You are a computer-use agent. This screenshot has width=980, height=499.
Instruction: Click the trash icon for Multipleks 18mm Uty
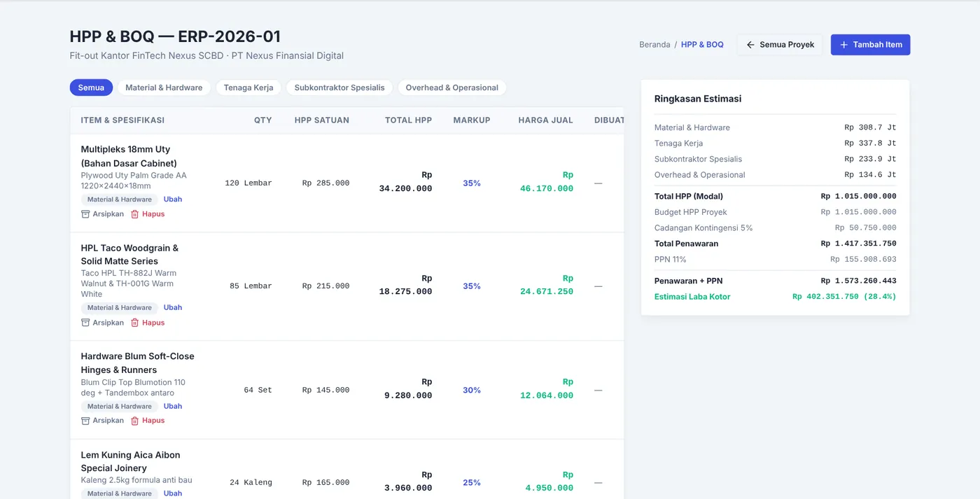point(135,214)
